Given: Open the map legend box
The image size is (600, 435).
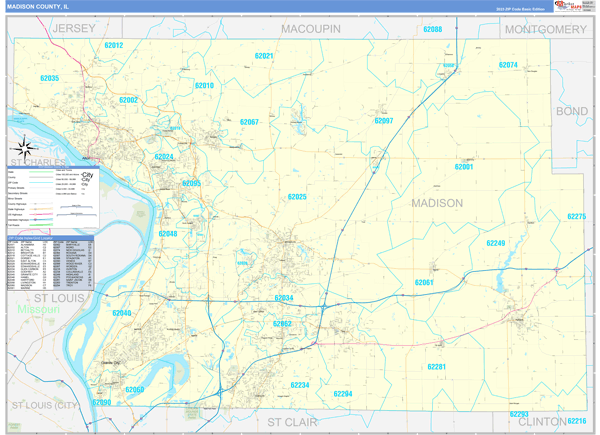Looking at the screenshot, I should point(53,197).
